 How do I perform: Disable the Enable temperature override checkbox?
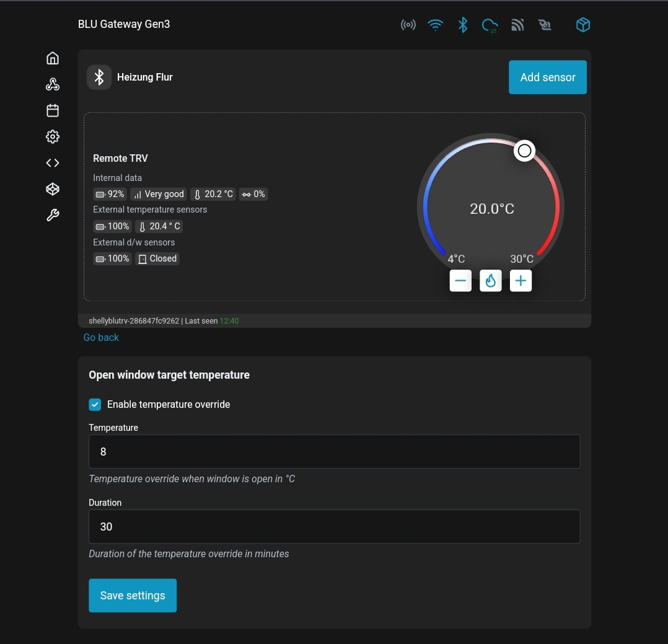pyautogui.click(x=95, y=405)
